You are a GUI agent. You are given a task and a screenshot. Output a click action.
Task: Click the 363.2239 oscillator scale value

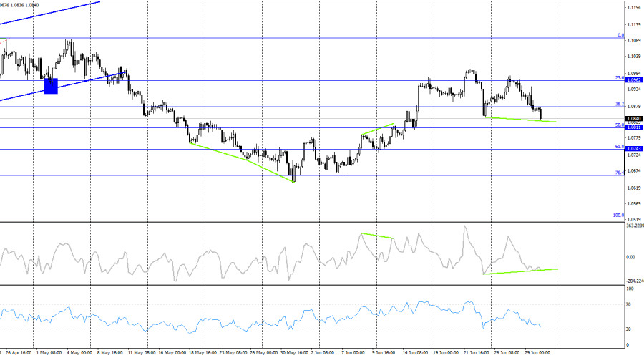tap(633, 226)
